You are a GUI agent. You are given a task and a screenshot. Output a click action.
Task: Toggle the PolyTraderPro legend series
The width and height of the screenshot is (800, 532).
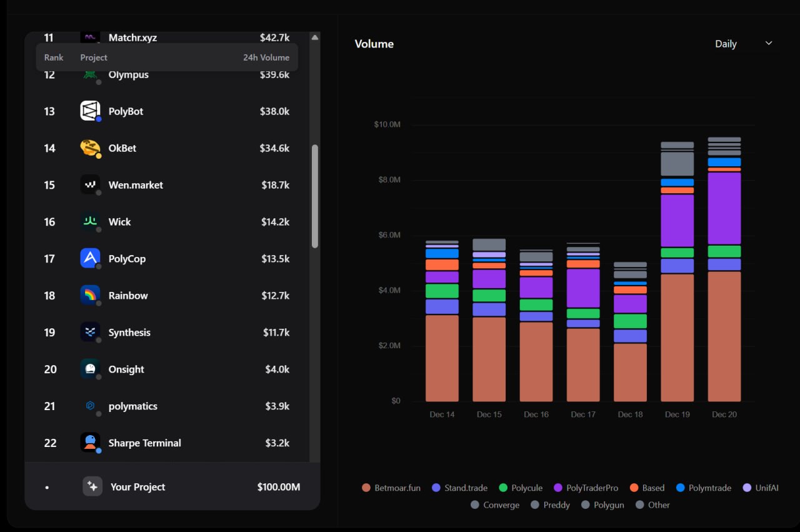pyautogui.click(x=584, y=488)
